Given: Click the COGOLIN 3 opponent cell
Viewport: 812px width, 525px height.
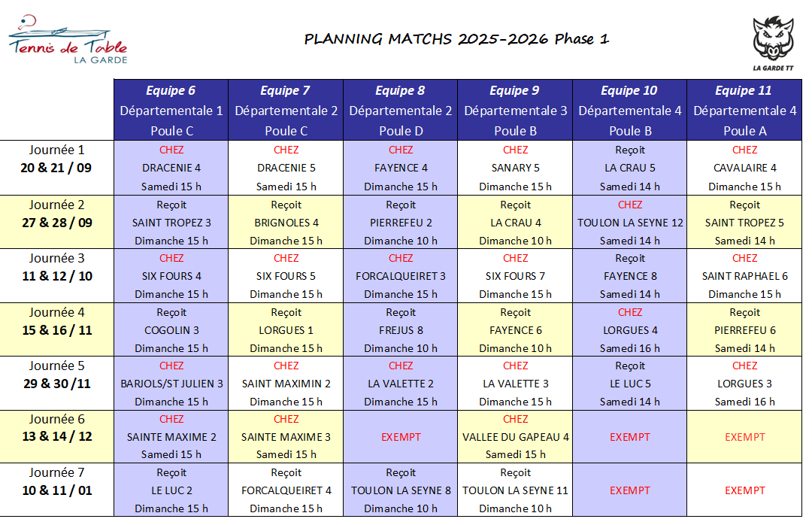Looking at the screenshot, I should 171,330.
